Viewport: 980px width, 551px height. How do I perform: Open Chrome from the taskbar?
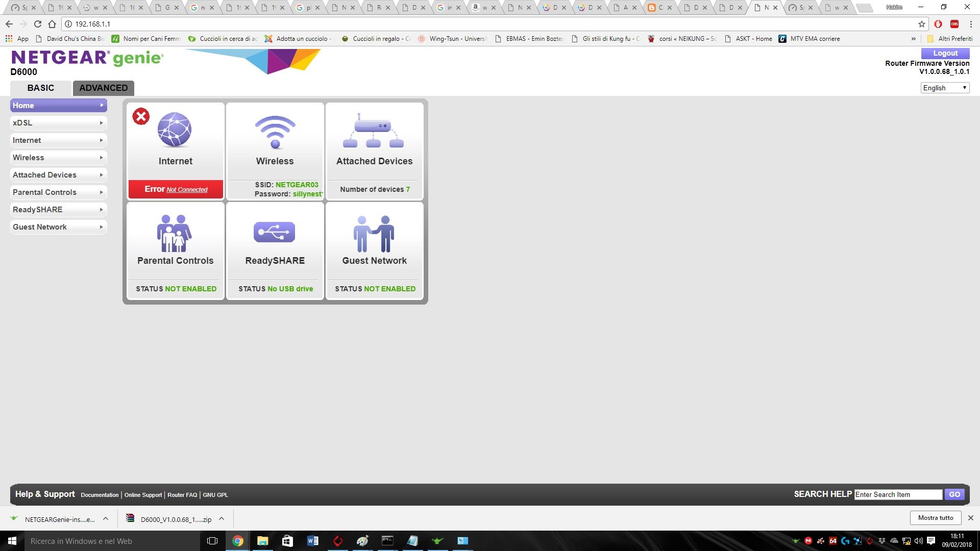pyautogui.click(x=238, y=541)
